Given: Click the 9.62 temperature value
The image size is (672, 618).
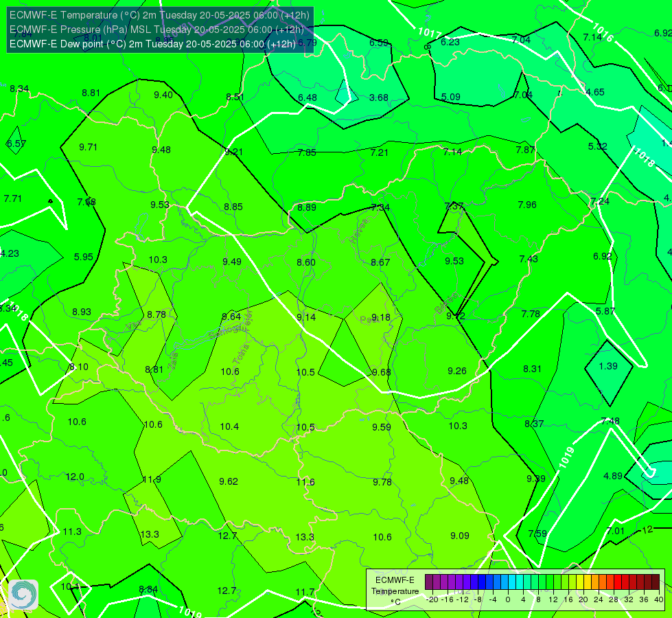Looking at the screenshot, I should (229, 481).
